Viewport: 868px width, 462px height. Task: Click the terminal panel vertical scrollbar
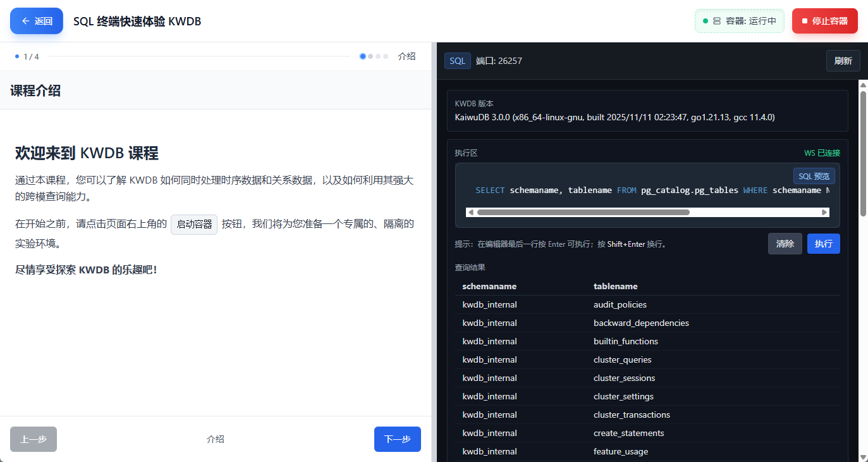(863, 154)
